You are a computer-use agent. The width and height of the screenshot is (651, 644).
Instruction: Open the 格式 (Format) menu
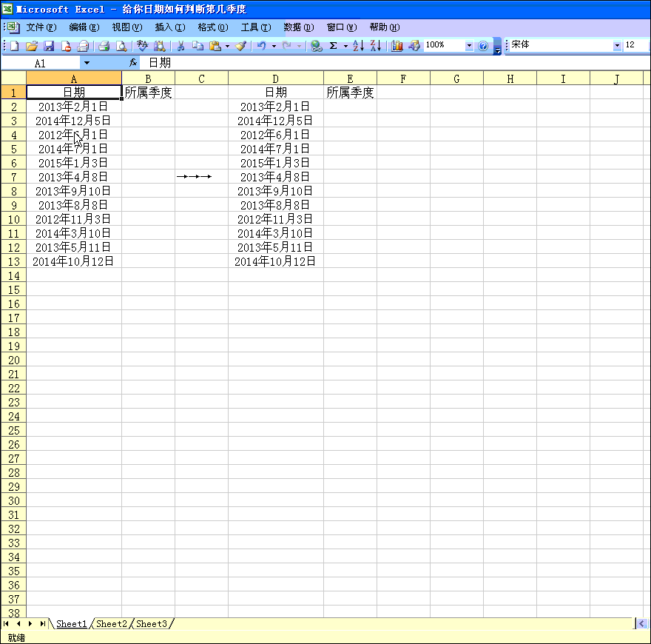tap(211, 27)
